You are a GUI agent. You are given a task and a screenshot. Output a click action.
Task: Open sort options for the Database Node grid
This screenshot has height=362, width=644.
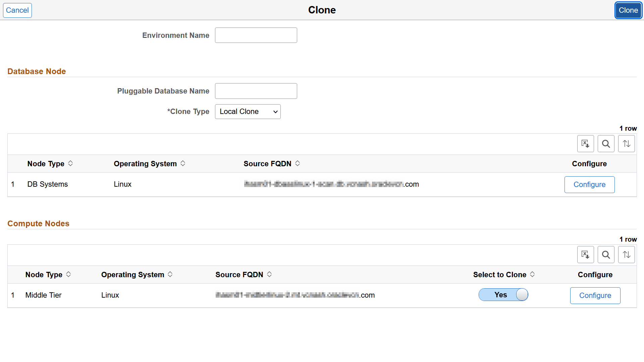tap(626, 143)
